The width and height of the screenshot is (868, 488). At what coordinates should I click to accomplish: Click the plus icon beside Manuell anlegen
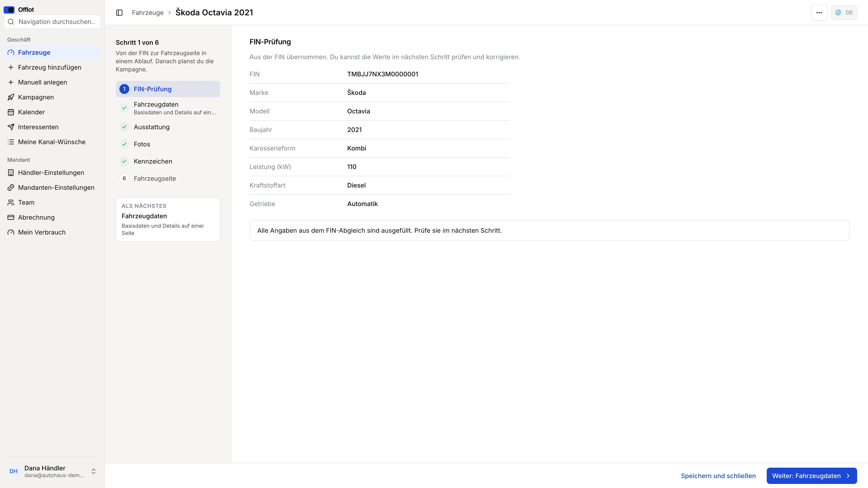(11, 82)
